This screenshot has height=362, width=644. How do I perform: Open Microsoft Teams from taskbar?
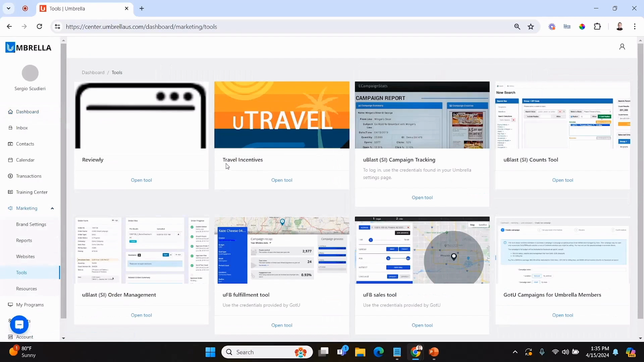coord(342,352)
